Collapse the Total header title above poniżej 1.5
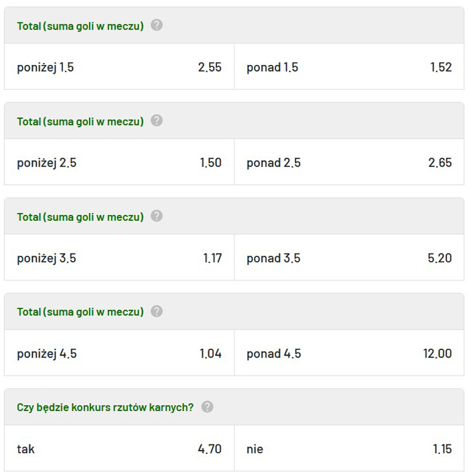469x476 pixels. coord(80,26)
